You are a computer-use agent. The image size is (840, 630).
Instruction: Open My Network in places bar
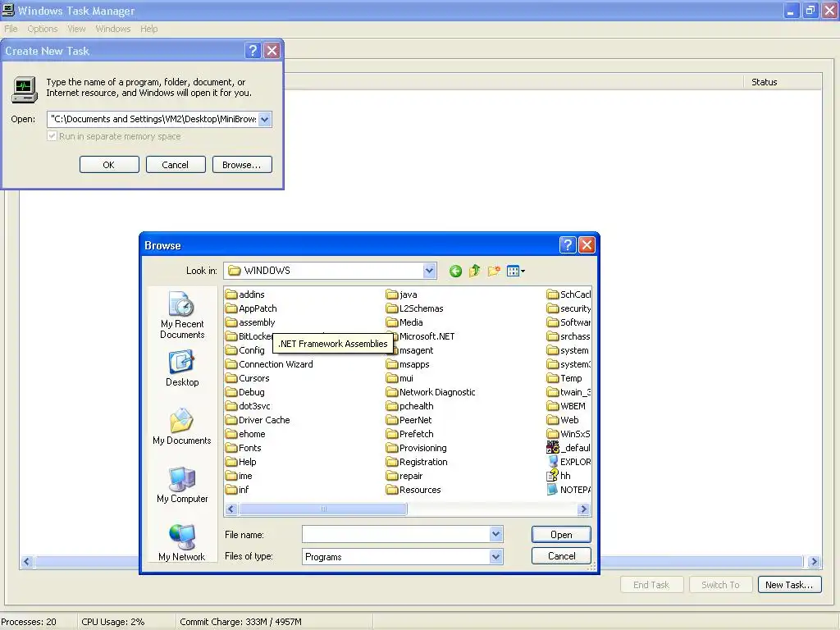[x=182, y=543]
